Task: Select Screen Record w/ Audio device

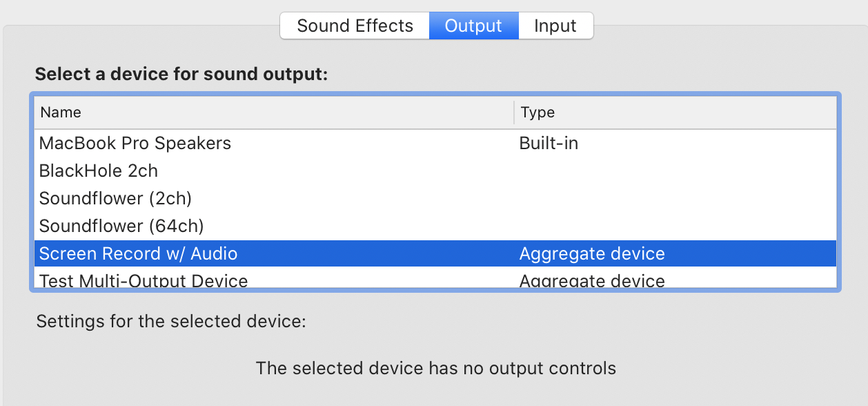Action: 138,254
